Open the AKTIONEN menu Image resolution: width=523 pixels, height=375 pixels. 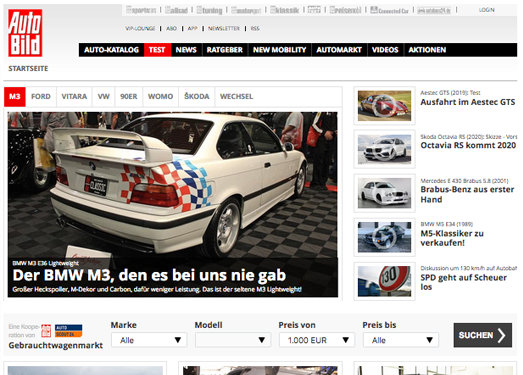(x=427, y=50)
